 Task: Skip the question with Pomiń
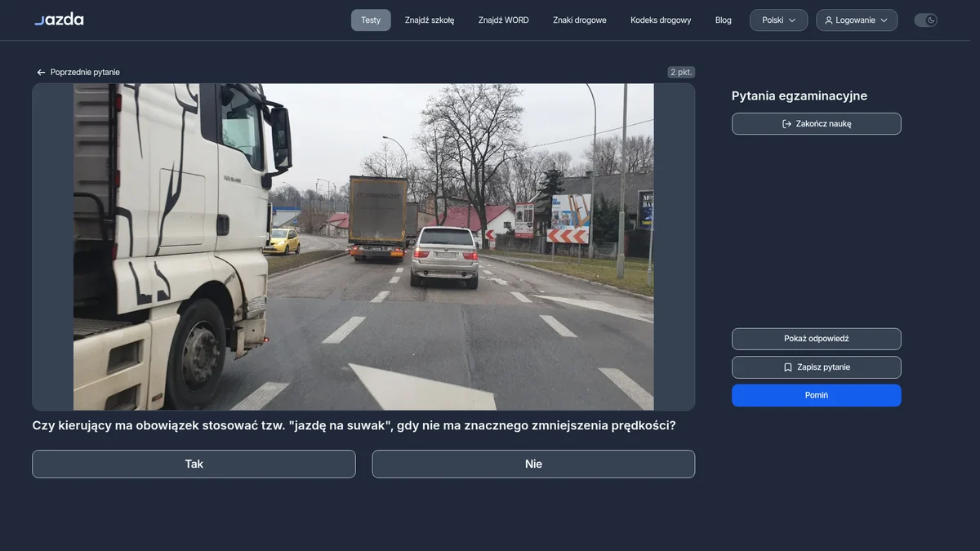pyautogui.click(x=817, y=395)
